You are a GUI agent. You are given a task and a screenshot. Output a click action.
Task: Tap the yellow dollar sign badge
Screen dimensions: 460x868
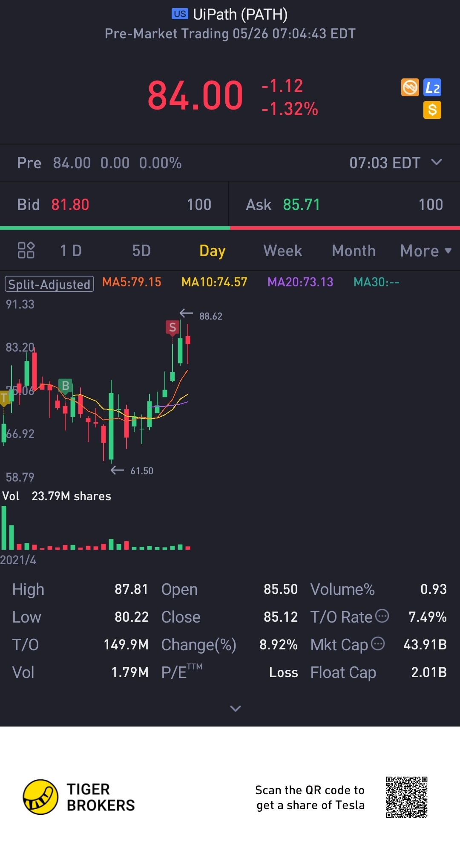[432, 110]
